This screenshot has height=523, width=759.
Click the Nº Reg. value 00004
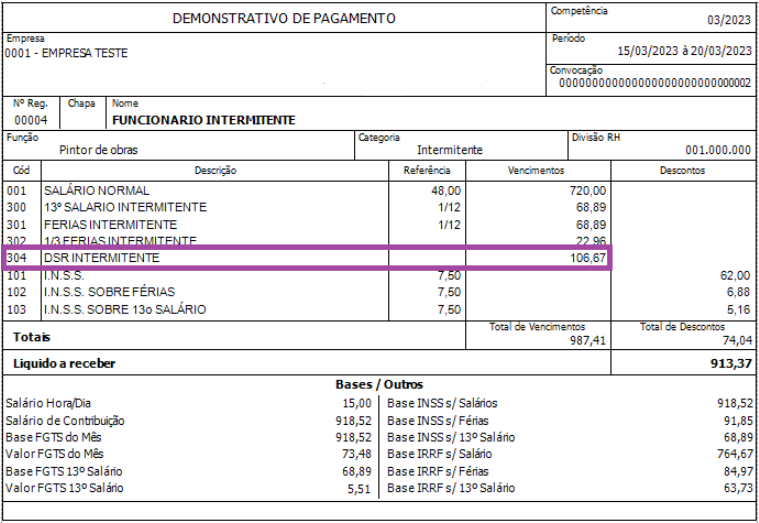point(30,120)
